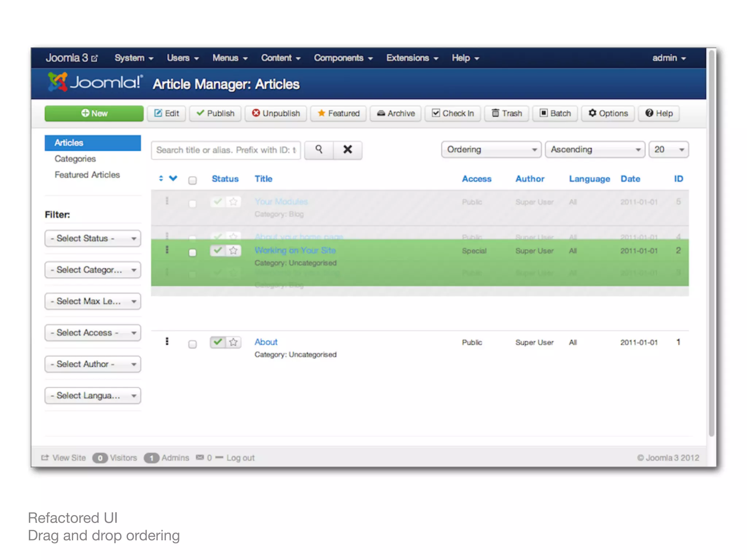The height and width of the screenshot is (560, 747).
Task: Click drag handle of Your Modules row
Action: (x=167, y=201)
